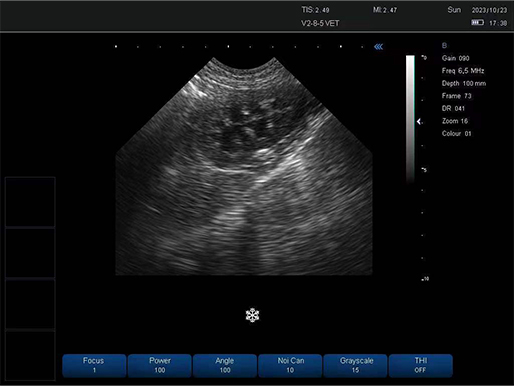Select the first empty thumbnail slot
The height and width of the screenshot is (386, 514).
30,202
